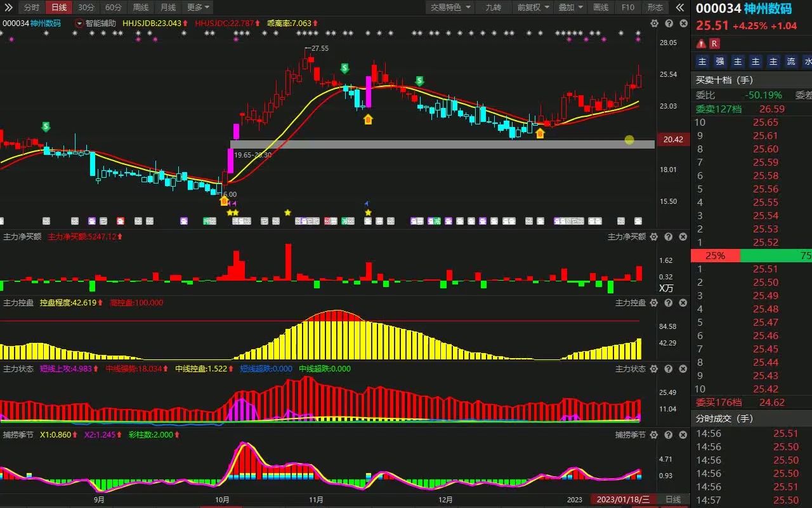812x508 pixels.
Task: Open the 更多 period dropdown
Action: [x=199, y=8]
